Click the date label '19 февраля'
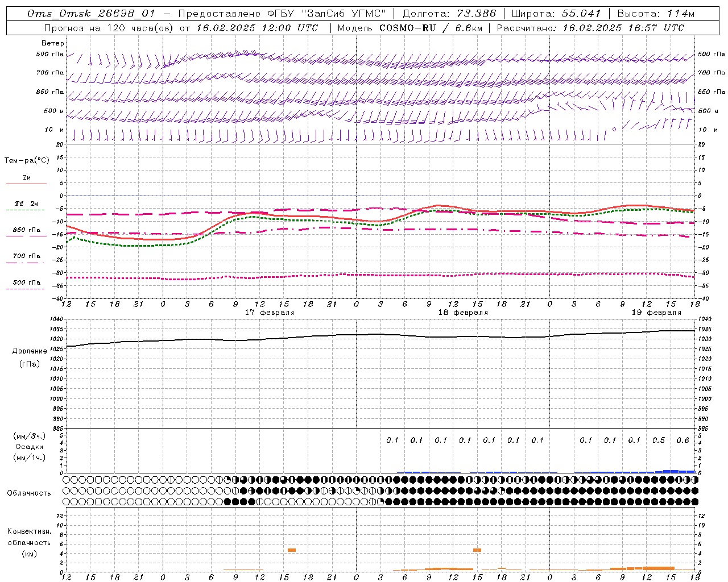The height and width of the screenshot is (582, 728). 656,313
